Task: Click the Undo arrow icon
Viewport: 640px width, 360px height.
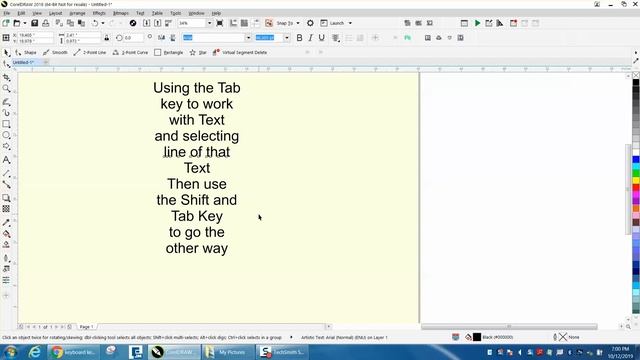Action: coord(95,23)
